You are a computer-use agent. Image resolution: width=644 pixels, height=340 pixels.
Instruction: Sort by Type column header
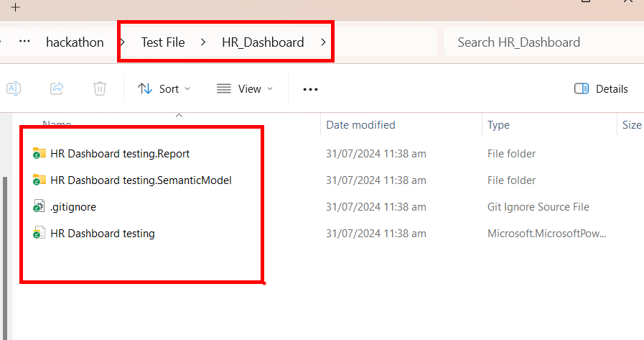pyautogui.click(x=498, y=125)
